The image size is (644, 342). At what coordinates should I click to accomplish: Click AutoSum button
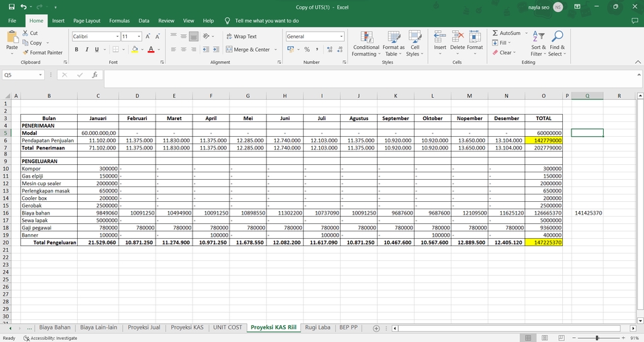506,33
